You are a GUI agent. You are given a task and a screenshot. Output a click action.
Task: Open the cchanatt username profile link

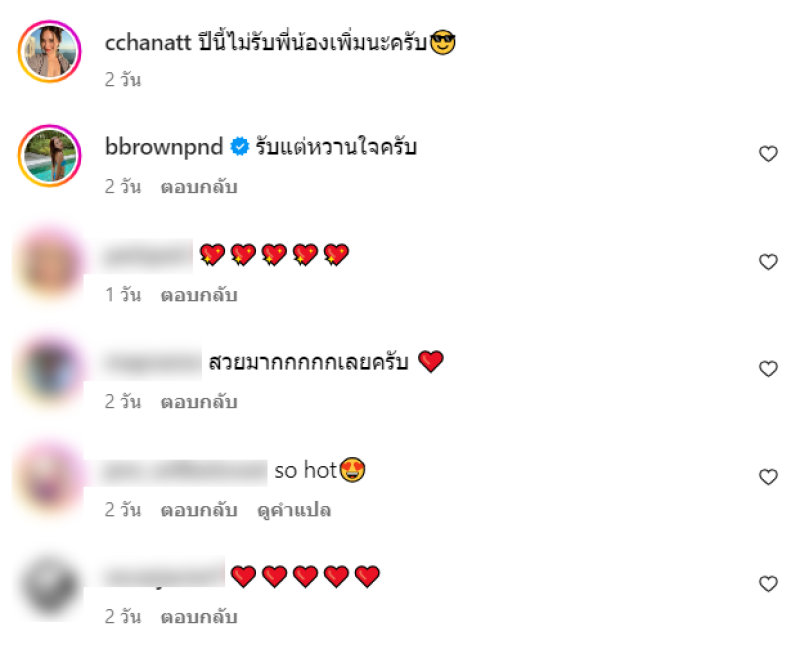[148, 42]
